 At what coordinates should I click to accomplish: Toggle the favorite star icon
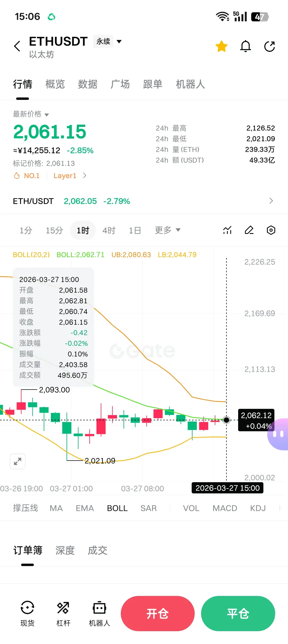(222, 46)
